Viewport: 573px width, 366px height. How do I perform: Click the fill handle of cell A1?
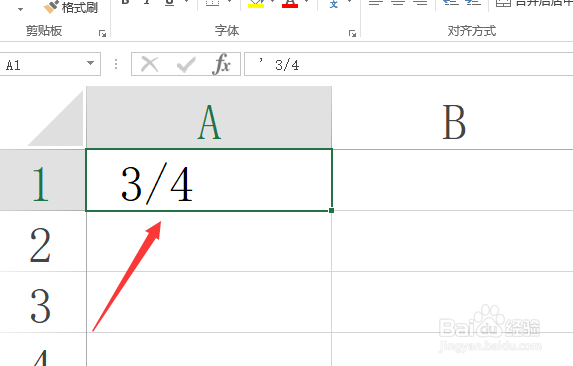[331, 210]
